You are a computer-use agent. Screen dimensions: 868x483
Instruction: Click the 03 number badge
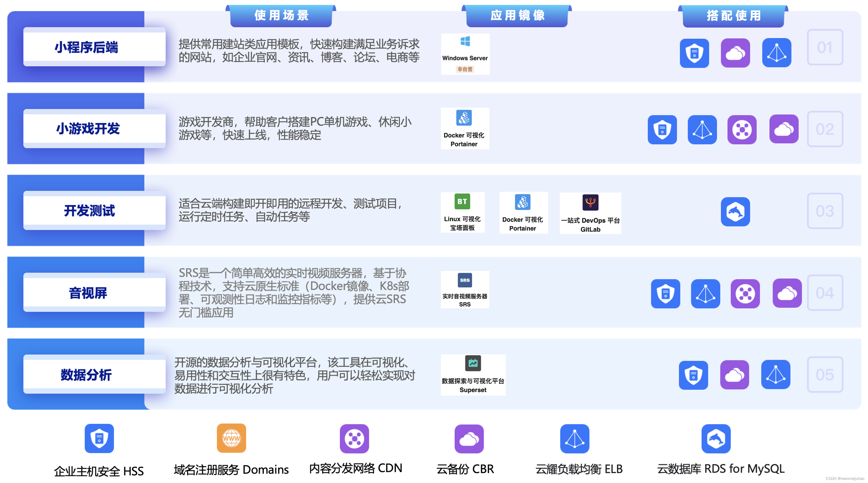tap(825, 211)
